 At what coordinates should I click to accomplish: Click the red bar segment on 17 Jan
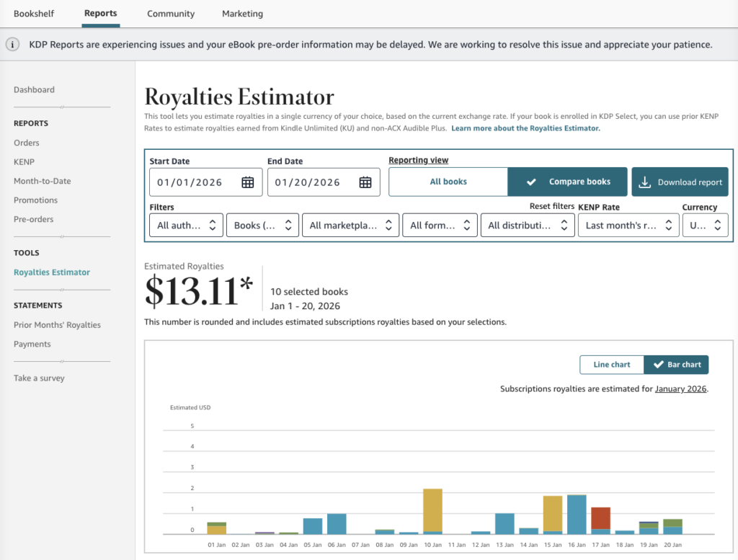coord(600,517)
